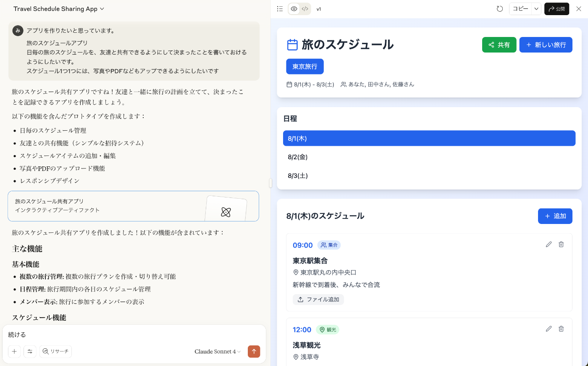Click the chat input field containing 続ける
588x366 pixels.
coord(134,335)
